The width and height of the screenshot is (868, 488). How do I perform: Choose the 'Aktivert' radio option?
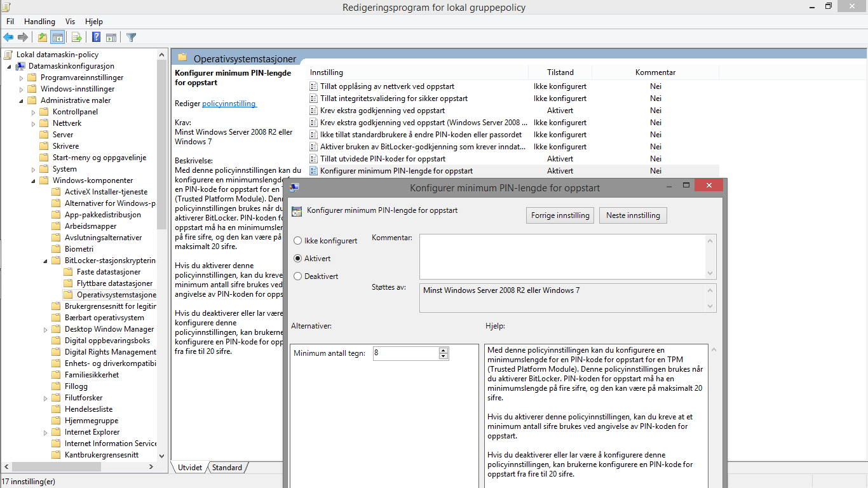click(x=297, y=259)
